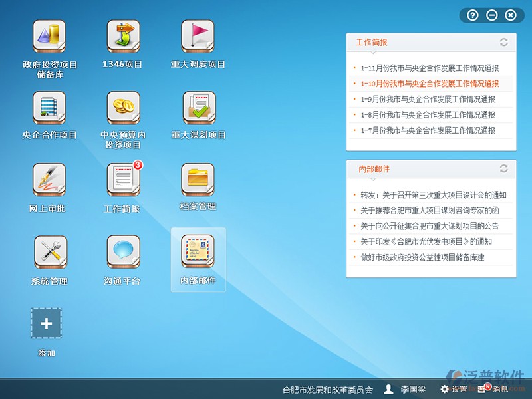The width and height of the screenshot is (532, 399).
Task: Open 重大调度项目 flag icon
Action: [x=198, y=37]
